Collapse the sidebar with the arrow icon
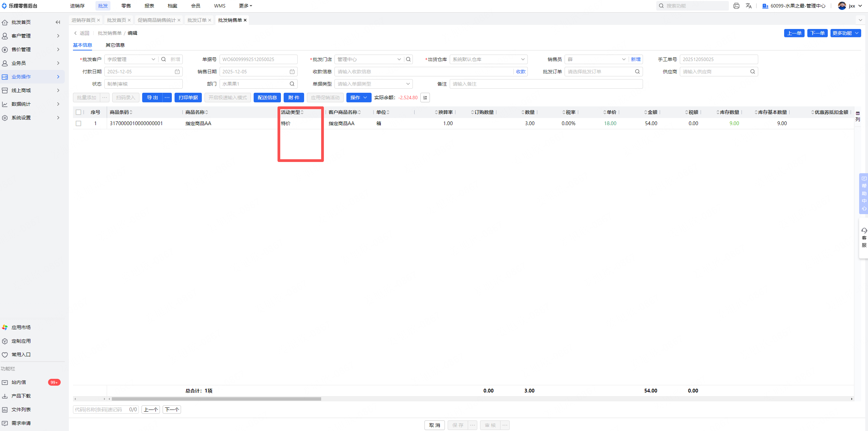 (58, 22)
